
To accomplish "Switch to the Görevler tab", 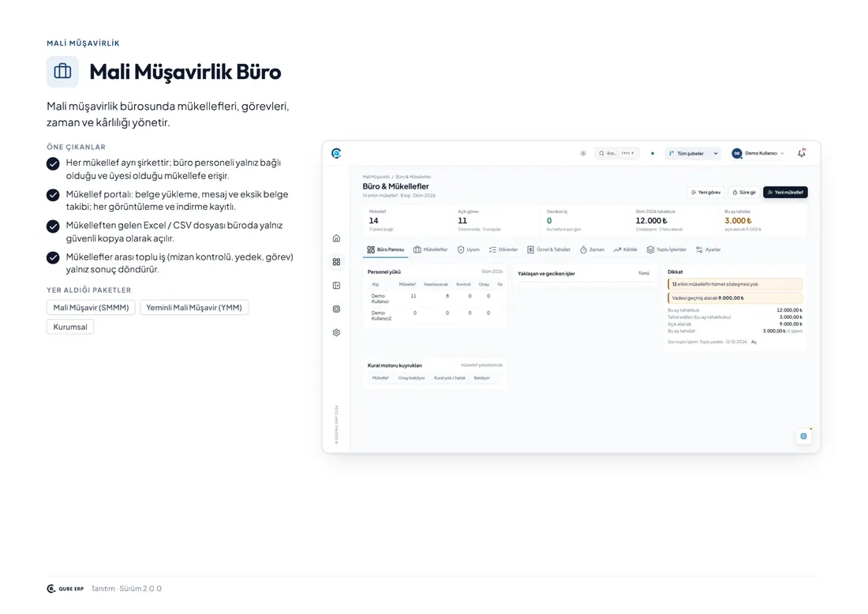I will click(503, 249).
